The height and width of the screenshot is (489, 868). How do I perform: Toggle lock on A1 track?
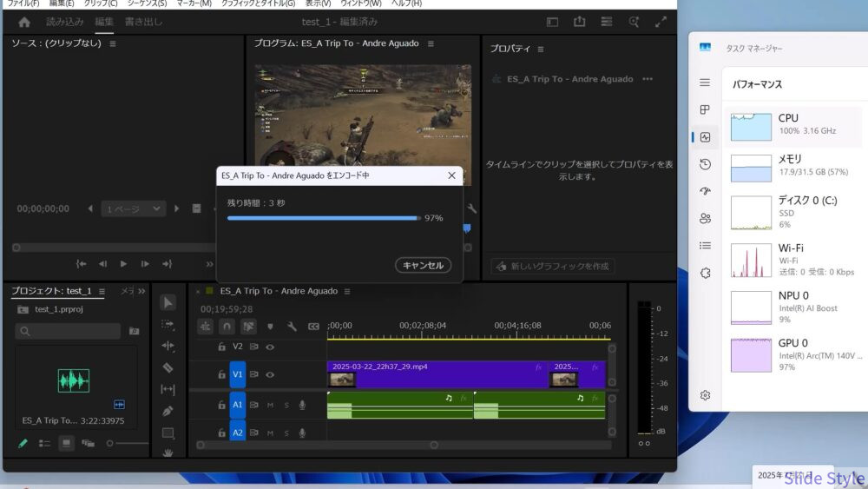click(221, 406)
